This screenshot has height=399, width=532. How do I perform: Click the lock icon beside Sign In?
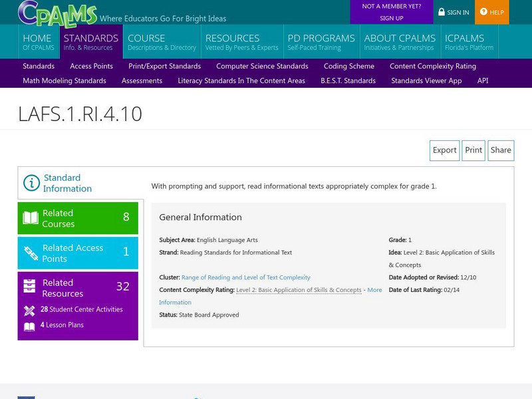(442, 12)
